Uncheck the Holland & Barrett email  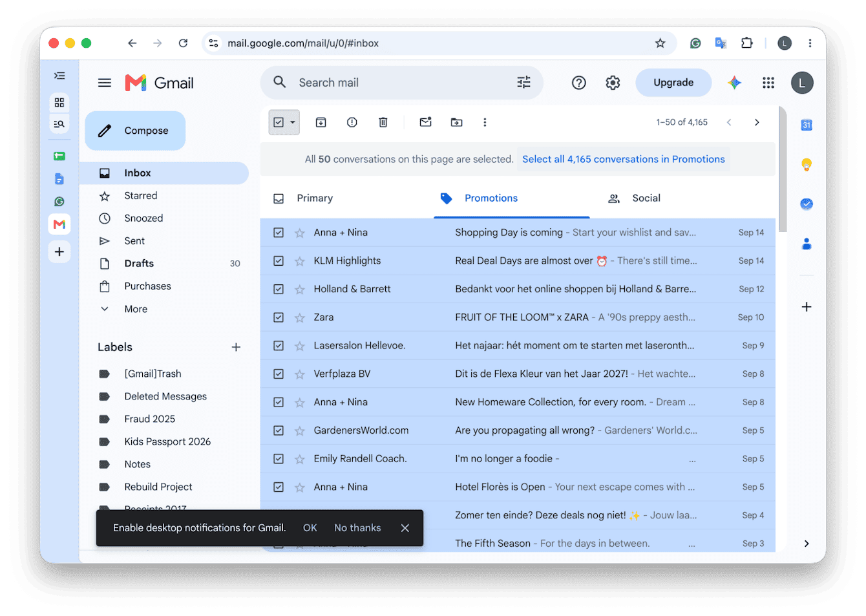279,289
